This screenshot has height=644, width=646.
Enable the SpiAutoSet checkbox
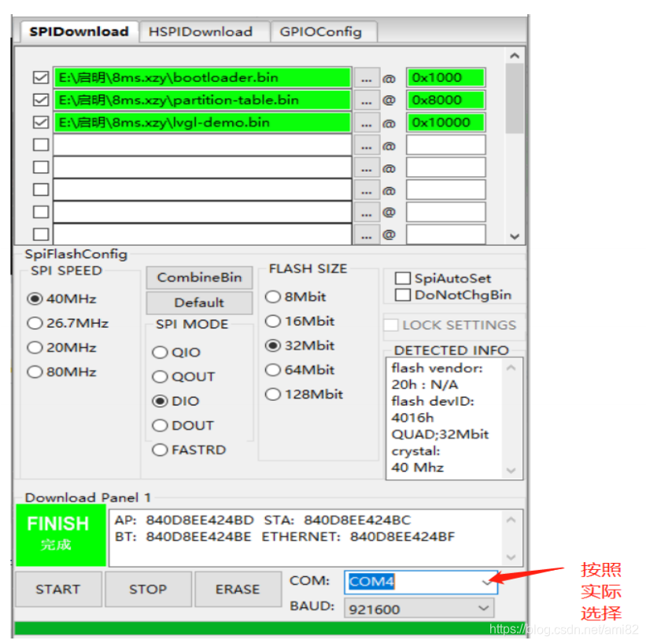(403, 278)
